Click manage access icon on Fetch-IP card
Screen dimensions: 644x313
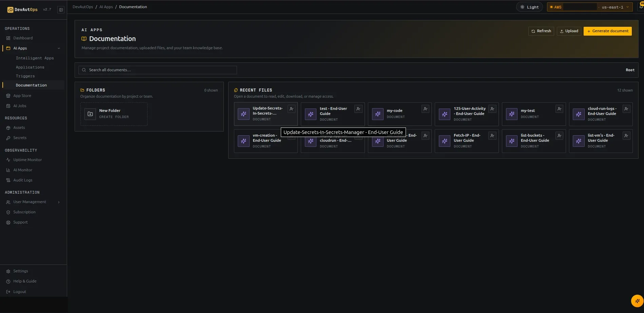point(492,136)
